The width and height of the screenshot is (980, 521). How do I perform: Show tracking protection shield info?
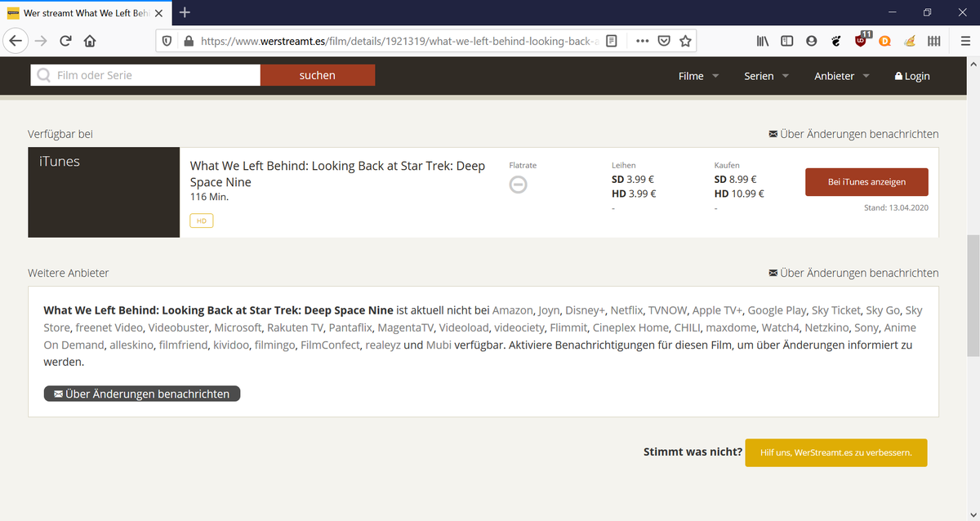(x=166, y=41)
